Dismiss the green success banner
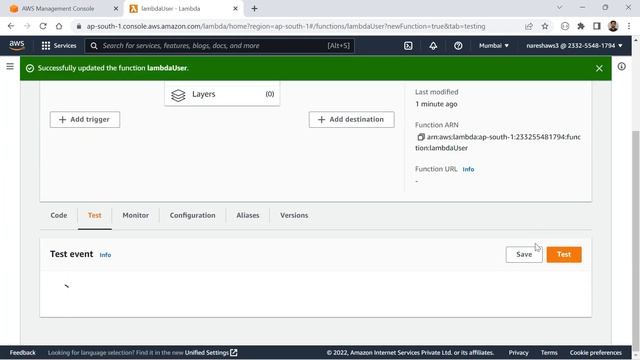The height and width of the screenshot is (360, 640). [x=599, y=68]
